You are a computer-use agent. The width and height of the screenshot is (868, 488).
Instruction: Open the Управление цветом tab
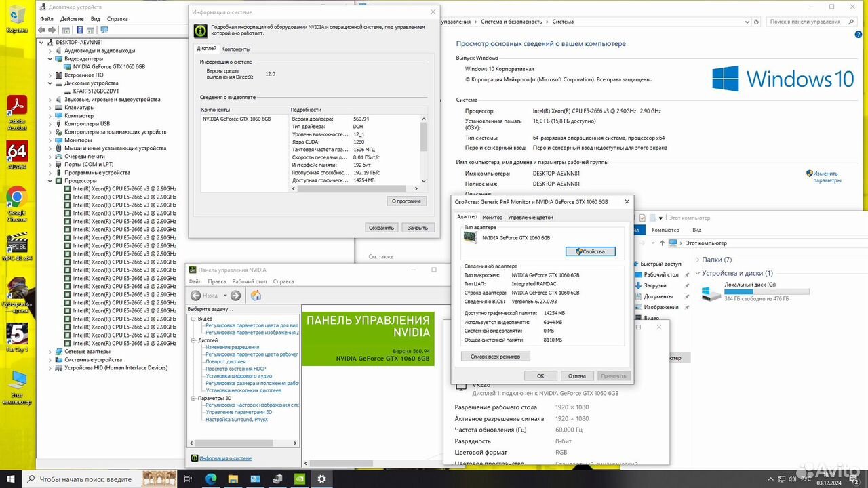(530, 217)
